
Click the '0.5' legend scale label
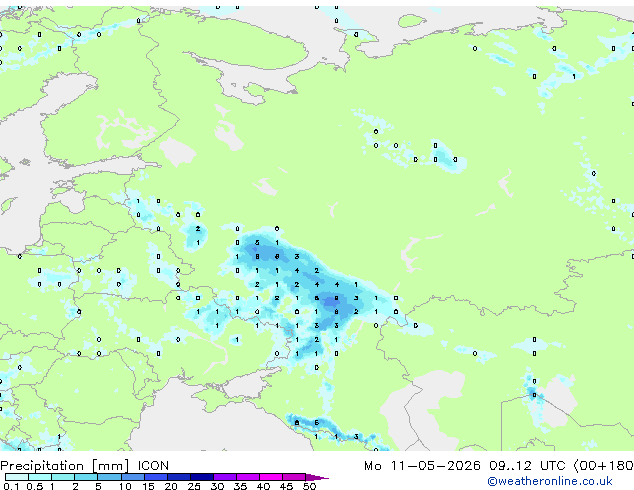click(x=35, y=486)
